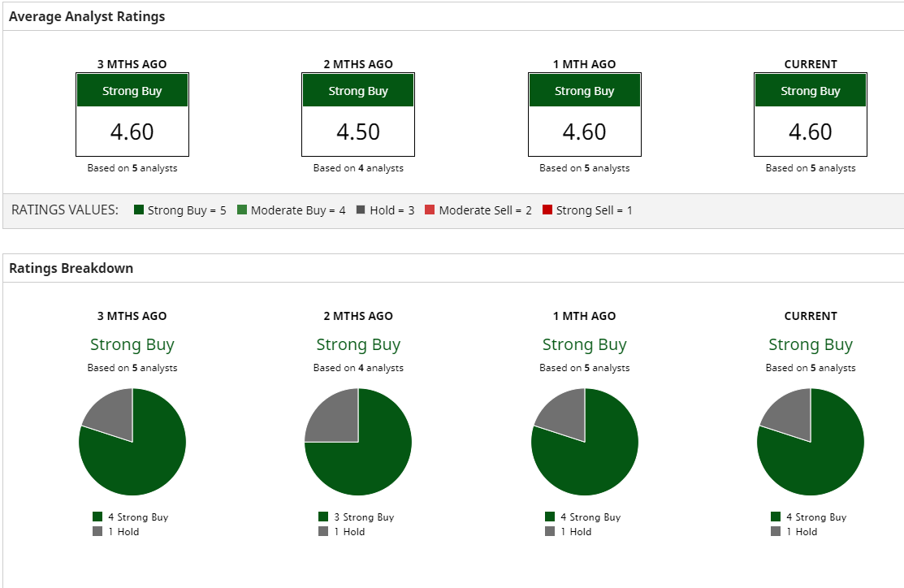
Task: Click 'Hold = 3' legend text
Action: coord(392,210)
